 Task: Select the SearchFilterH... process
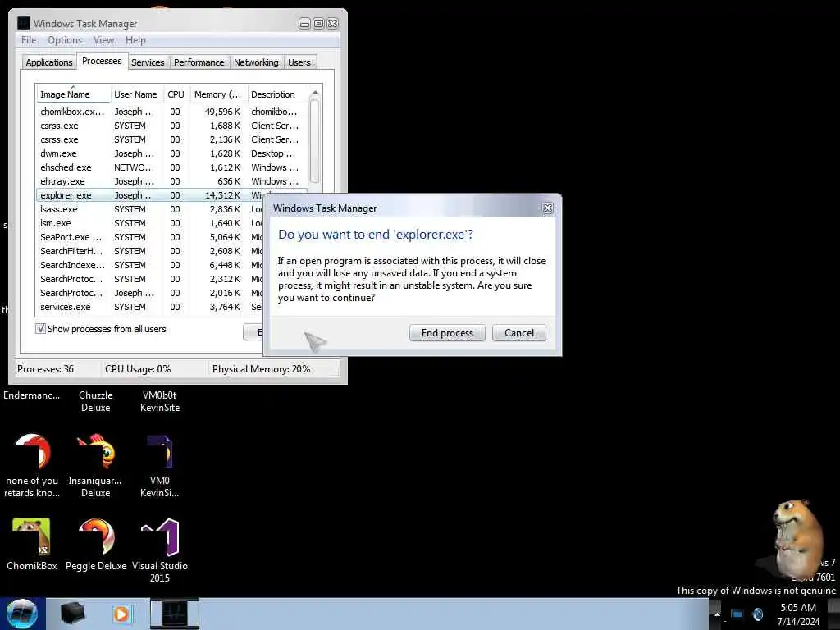pyautogui.click(x=150, y=251)
